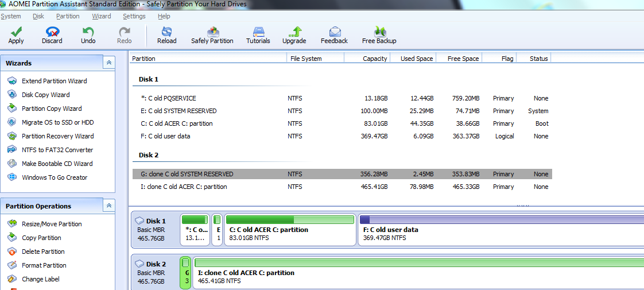Open the Settings menu
The image size is (644, 290).
point(134,17)
